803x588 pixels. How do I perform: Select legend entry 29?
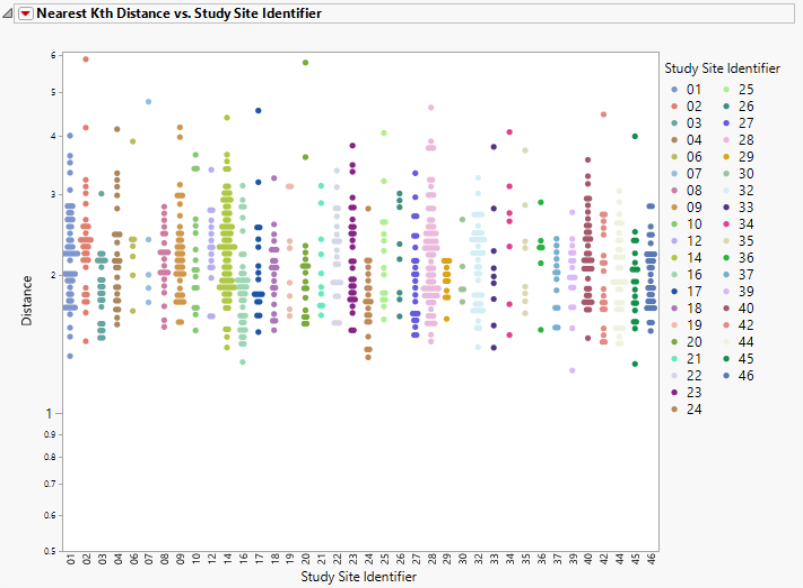(738, 157)
